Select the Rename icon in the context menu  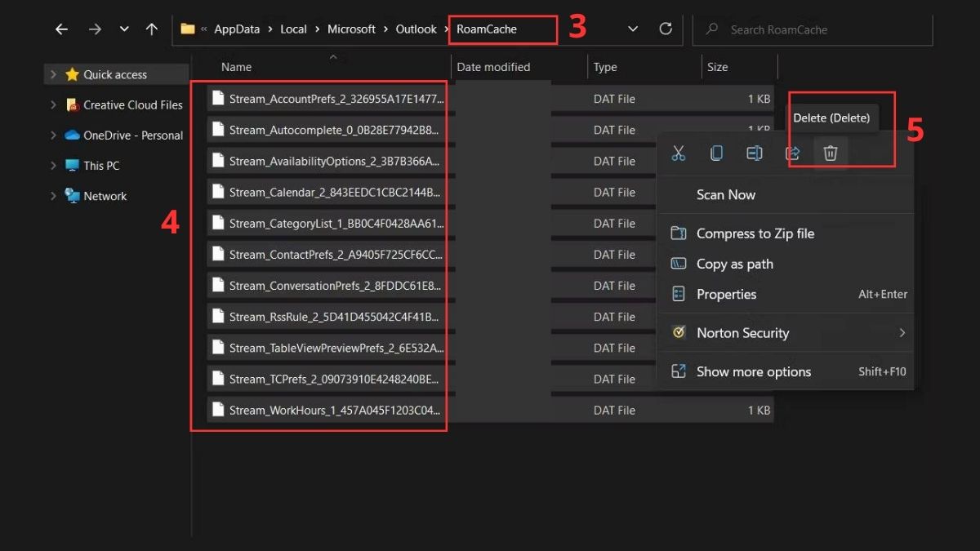[x=754, y=153]
